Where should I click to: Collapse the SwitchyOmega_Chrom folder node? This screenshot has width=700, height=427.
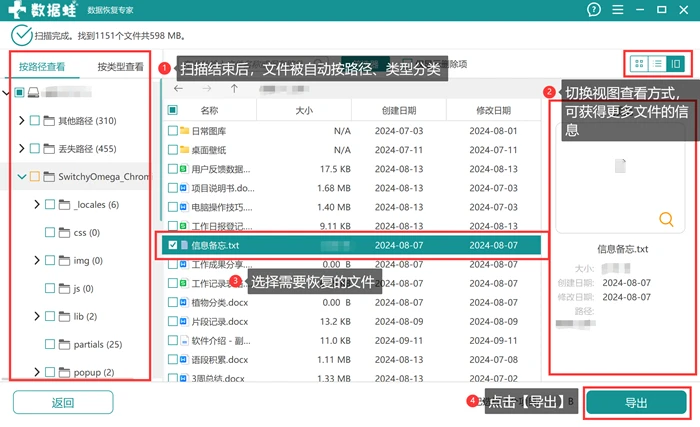tap(21, 176)
